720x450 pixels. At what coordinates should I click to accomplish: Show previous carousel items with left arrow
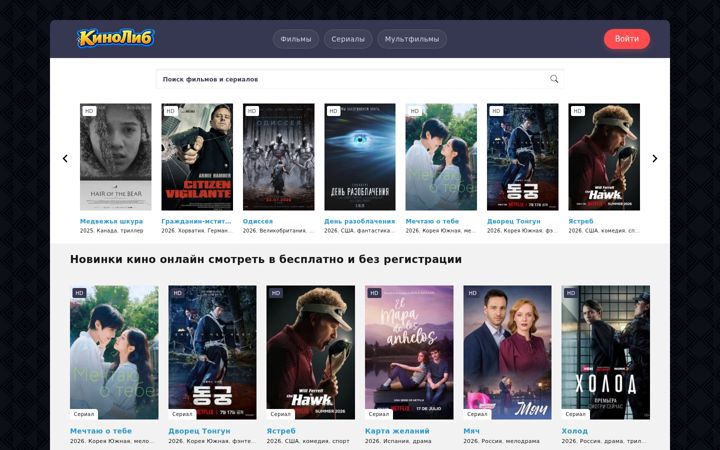pyautogui.click(x=65, y=158)
